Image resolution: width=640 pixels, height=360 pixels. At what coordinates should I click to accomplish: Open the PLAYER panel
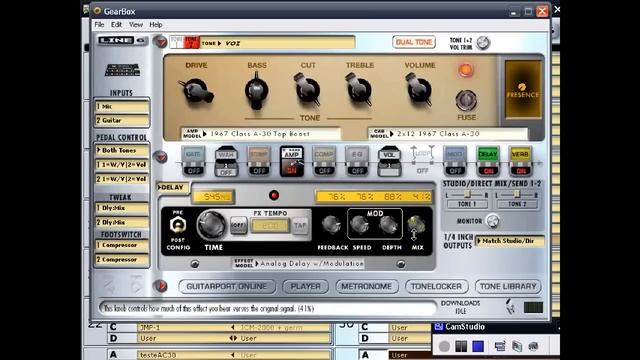(305, 287)
